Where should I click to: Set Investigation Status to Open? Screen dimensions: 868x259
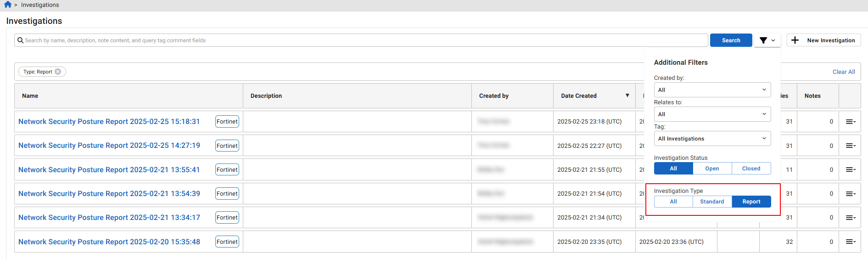pos(712,169)
